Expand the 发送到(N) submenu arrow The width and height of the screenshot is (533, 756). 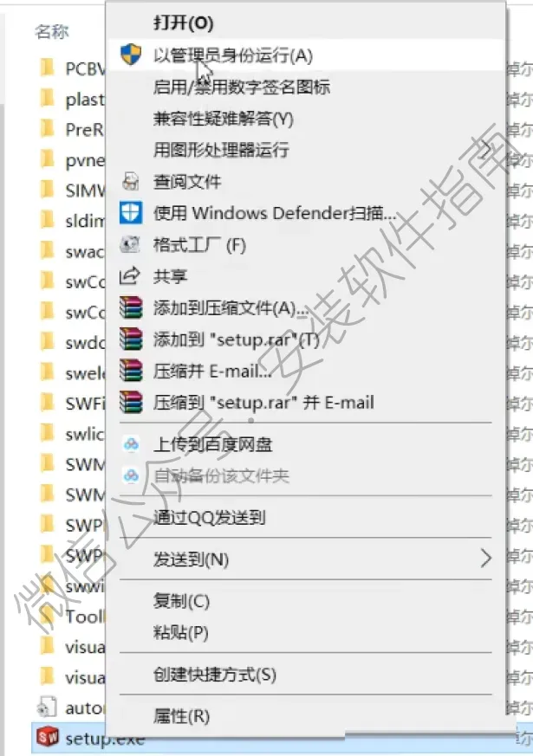pyautogui.click(x=485, y=559)
